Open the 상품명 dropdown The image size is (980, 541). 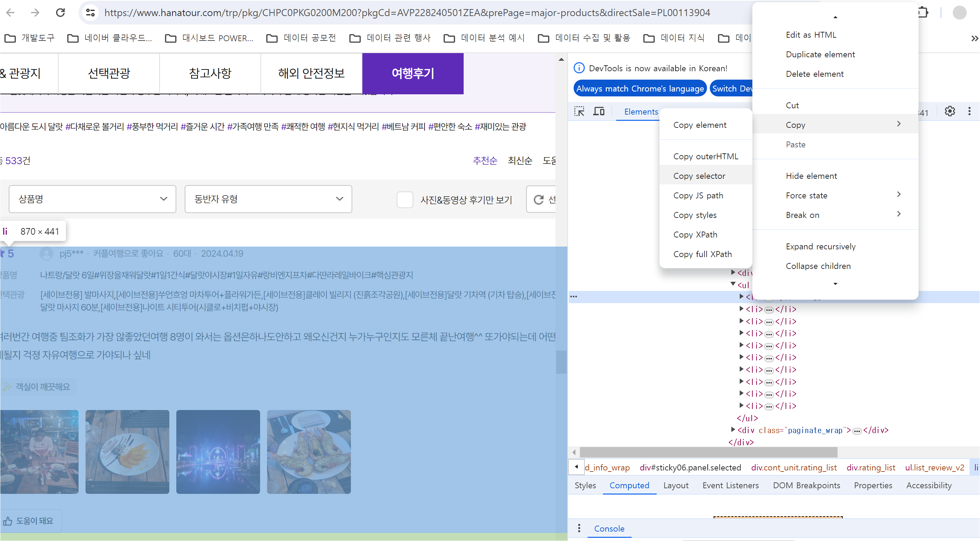93,199
